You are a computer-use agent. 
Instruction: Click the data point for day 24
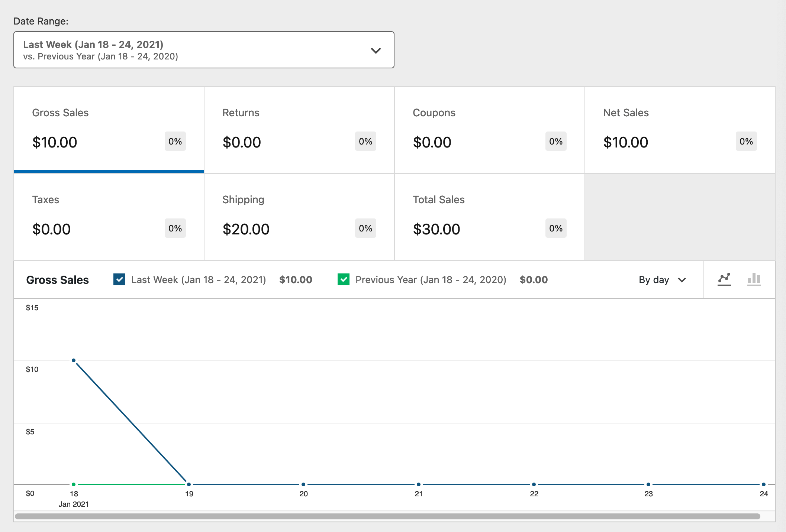764,484
